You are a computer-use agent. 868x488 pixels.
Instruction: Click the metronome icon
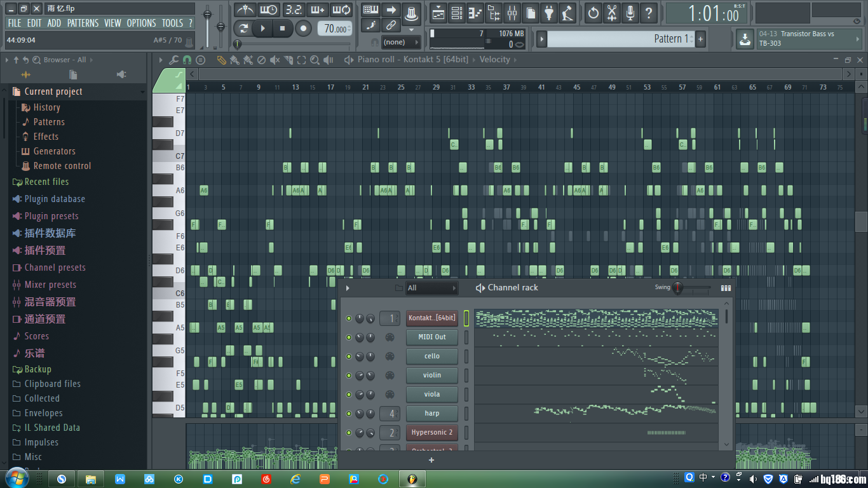tap(245, 10)
